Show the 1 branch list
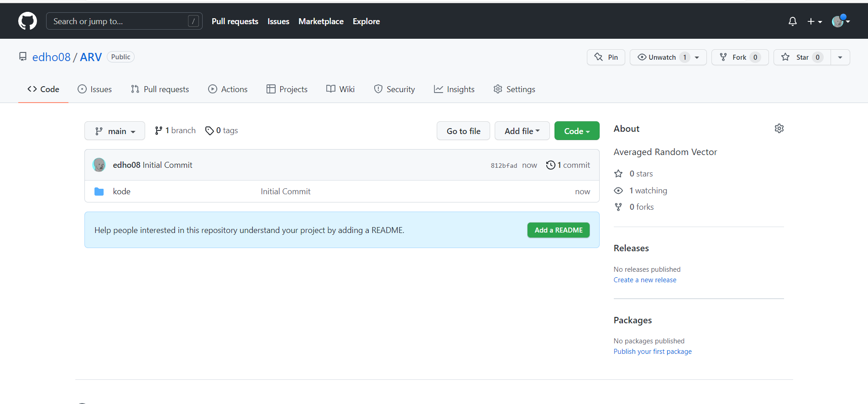The width and height of the screenshot is (868, 404). click(175, 131)
